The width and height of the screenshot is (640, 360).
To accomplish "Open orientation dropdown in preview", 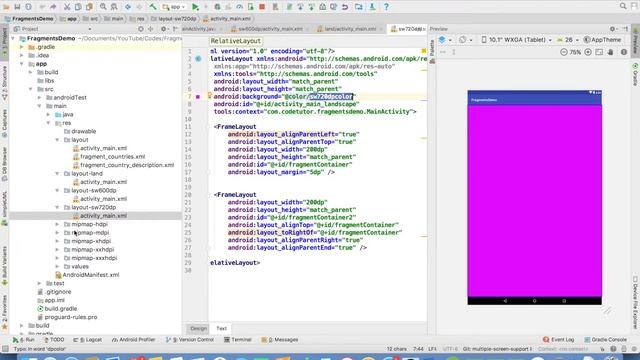I will point(465,40).
